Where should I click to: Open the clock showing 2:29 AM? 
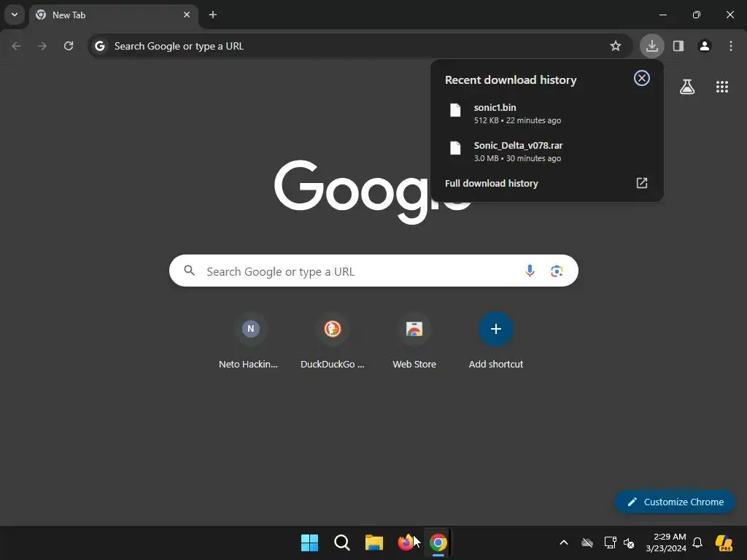click(x=666, y=542)
